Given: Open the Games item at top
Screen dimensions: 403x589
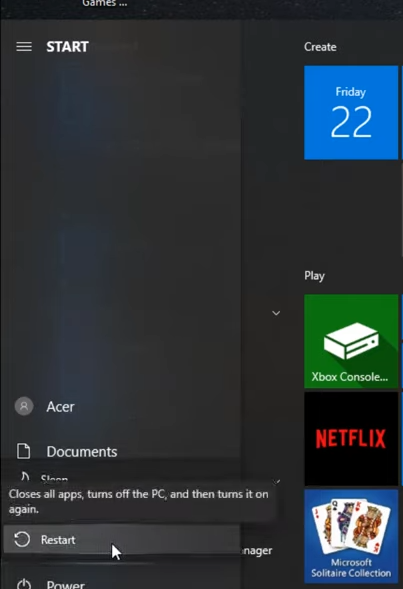Looking at the screenshot, I should pos(104,3).
